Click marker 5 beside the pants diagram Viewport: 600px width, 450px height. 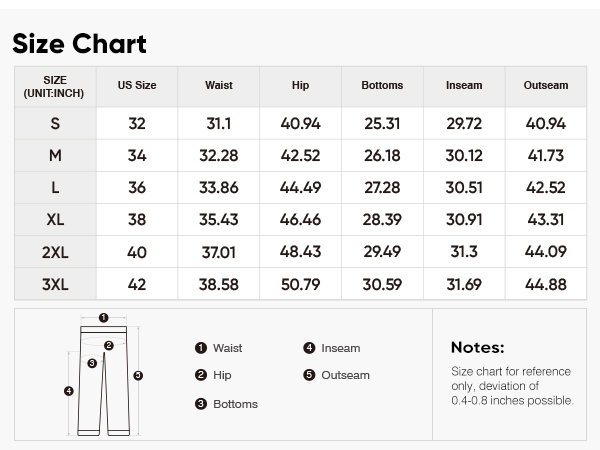click(138, 375)
